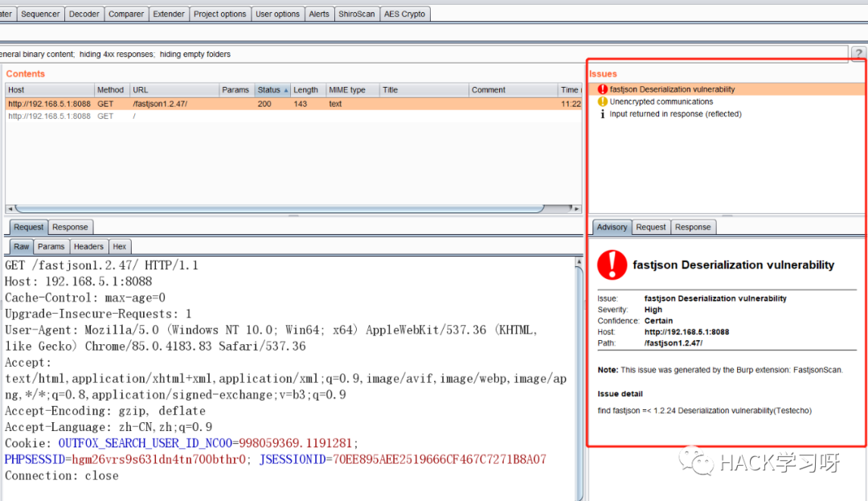Click the advisory host http://192.168.5.1:8088
This screenshot has height=501, width=868.
point(686,331)
